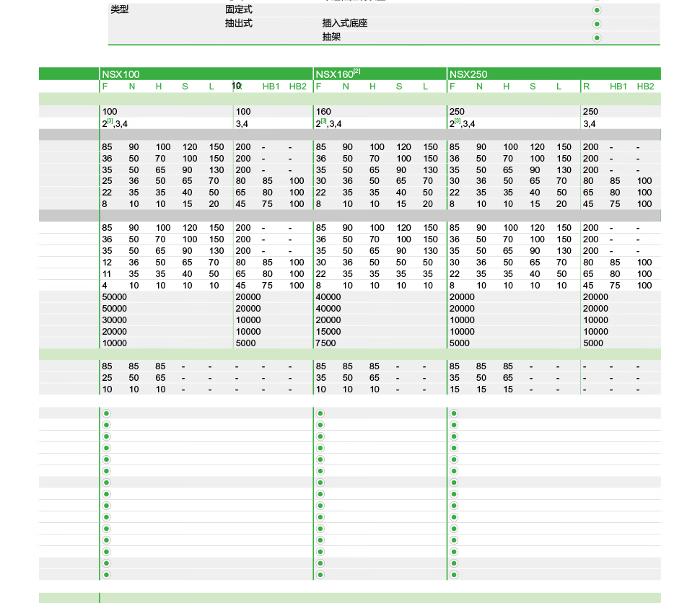The image size is (700, 603).
Task: Click the green dot in the 固定式 row
Action: point(596,10)
